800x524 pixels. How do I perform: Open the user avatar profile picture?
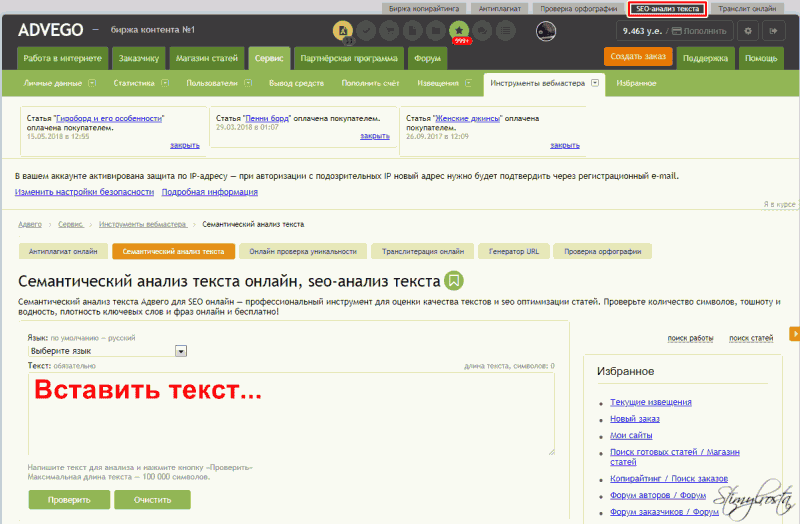[546, 31]
